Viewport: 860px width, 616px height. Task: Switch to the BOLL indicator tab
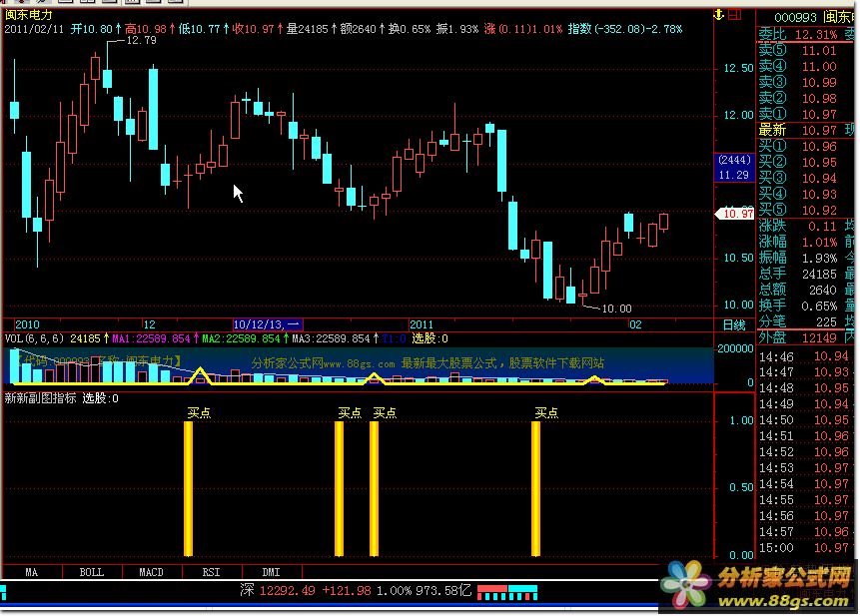click(x=92, y=572)
